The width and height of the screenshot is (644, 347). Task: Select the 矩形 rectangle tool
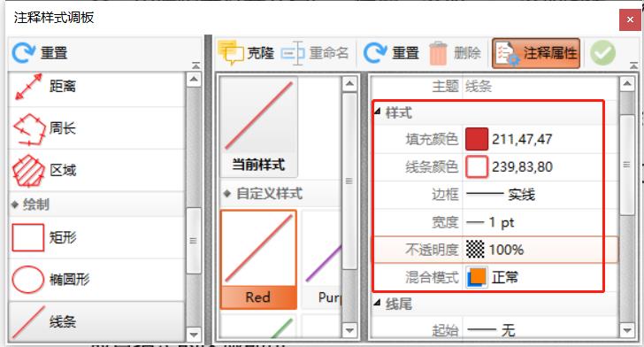pyautogui.click(x=97, y=237)
